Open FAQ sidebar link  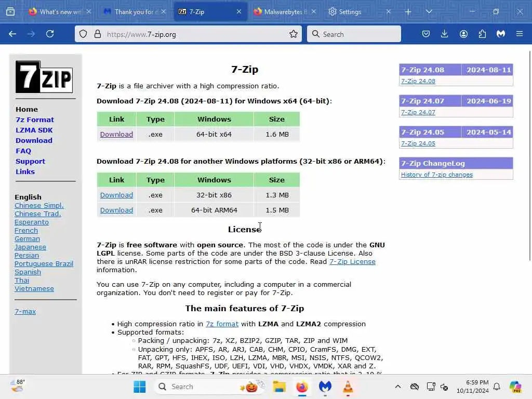coord(23,151)
